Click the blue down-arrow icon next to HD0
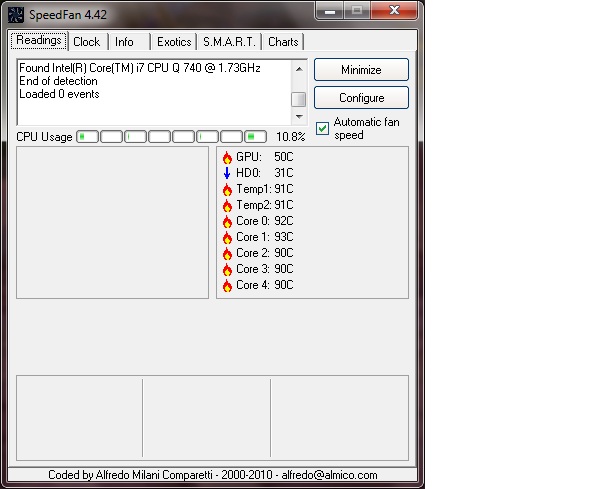614x489 pixels. pyautogui.click(x=227, y=173)
